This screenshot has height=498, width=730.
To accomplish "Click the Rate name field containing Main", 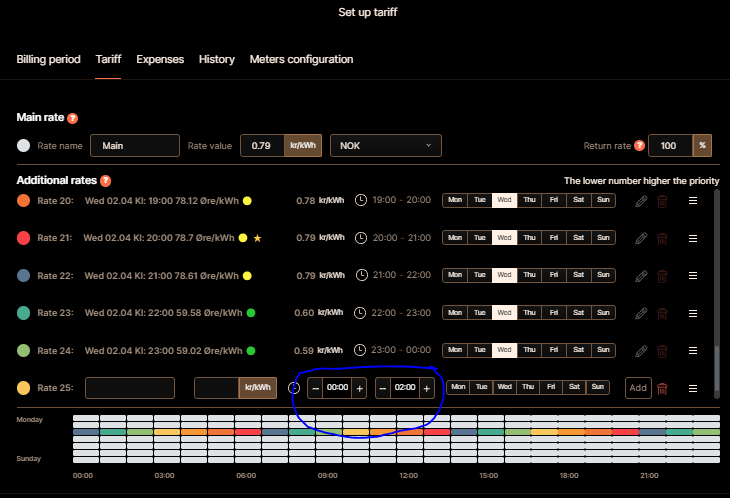I will 135,146.
